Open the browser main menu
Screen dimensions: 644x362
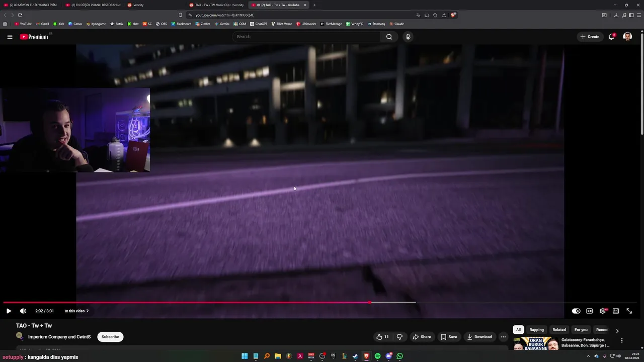[x=638, y=15]
